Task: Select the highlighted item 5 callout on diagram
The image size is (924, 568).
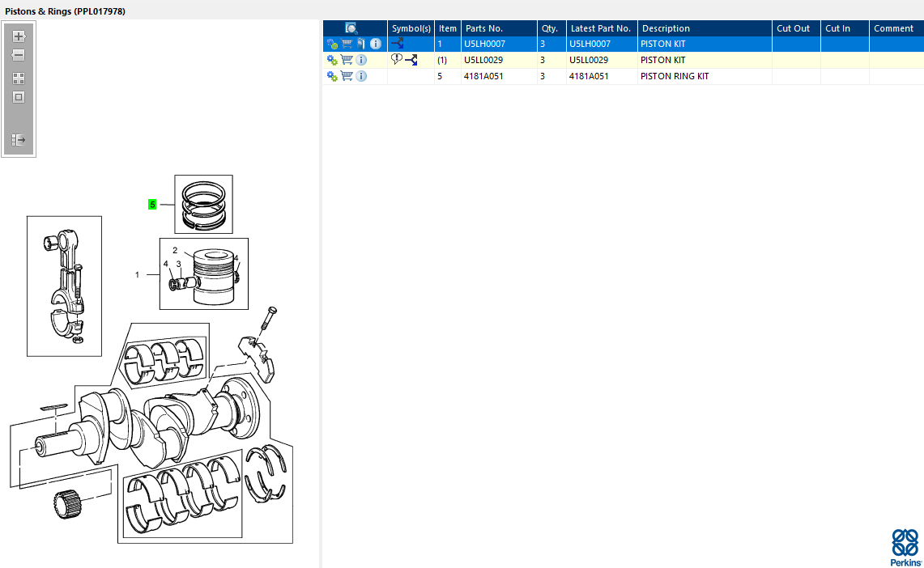Action: point(152,204)
